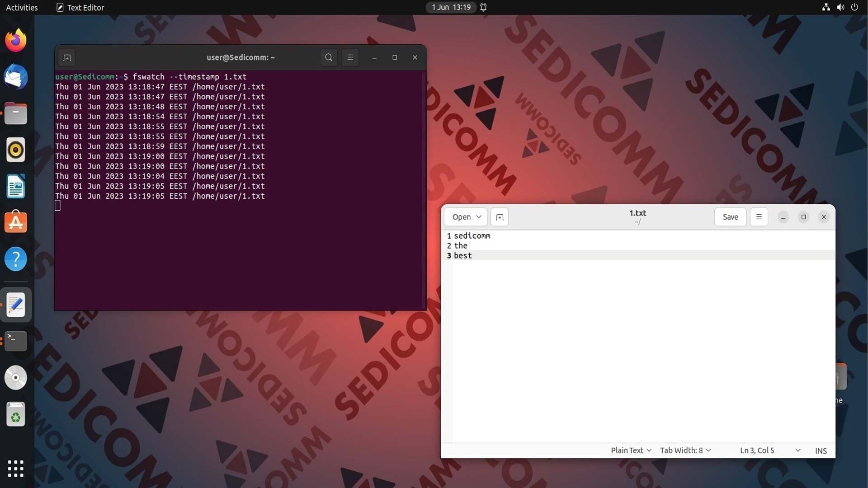Open Text Editor hamburger menu
This screenshot has height=488, width=868.
tap(759, 217)
